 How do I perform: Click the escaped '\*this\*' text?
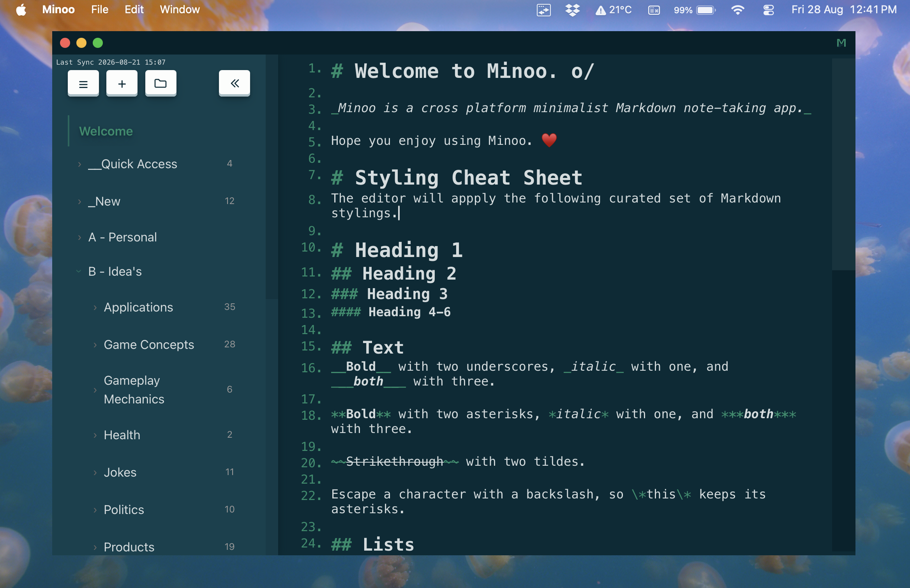661,495
